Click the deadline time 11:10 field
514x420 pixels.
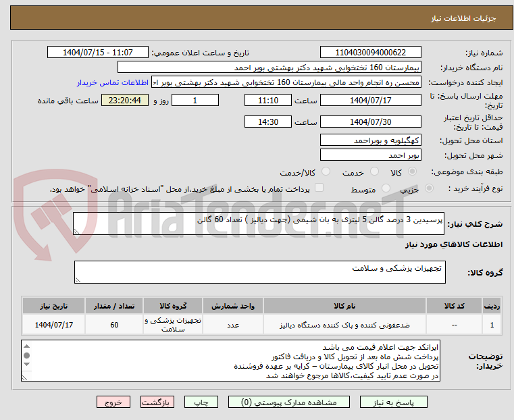(268, 100)
